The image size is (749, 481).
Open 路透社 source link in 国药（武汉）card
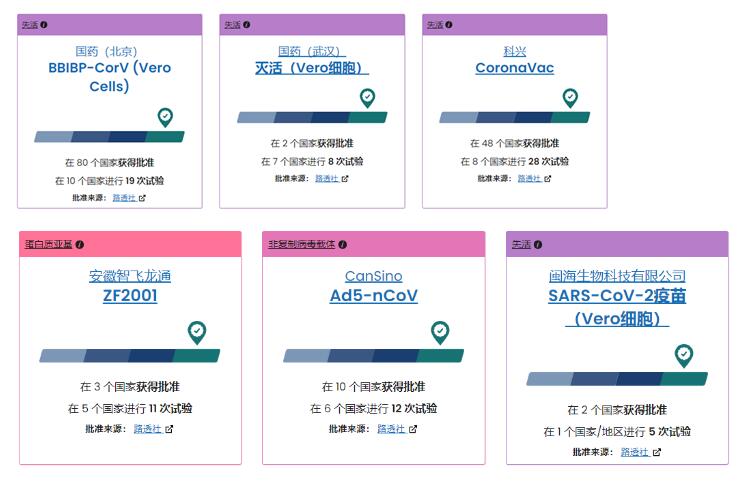pos(327,179)
